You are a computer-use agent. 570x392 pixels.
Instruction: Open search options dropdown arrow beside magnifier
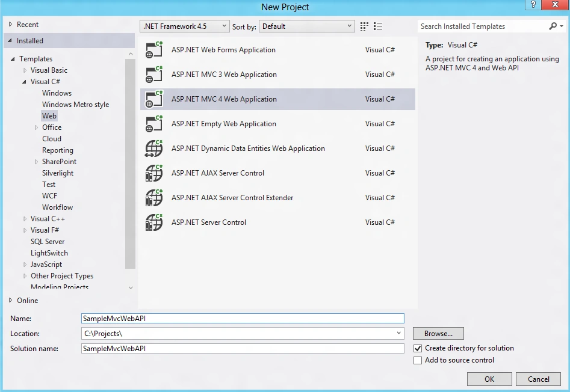tap(562, 26)
